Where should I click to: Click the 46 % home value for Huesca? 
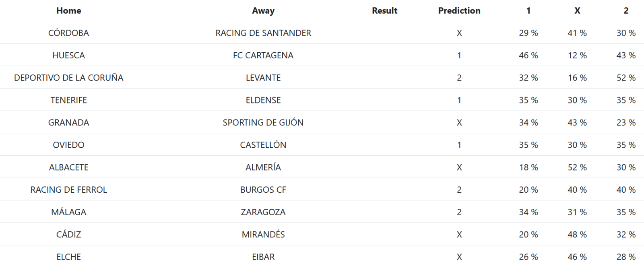click(528, 56)
